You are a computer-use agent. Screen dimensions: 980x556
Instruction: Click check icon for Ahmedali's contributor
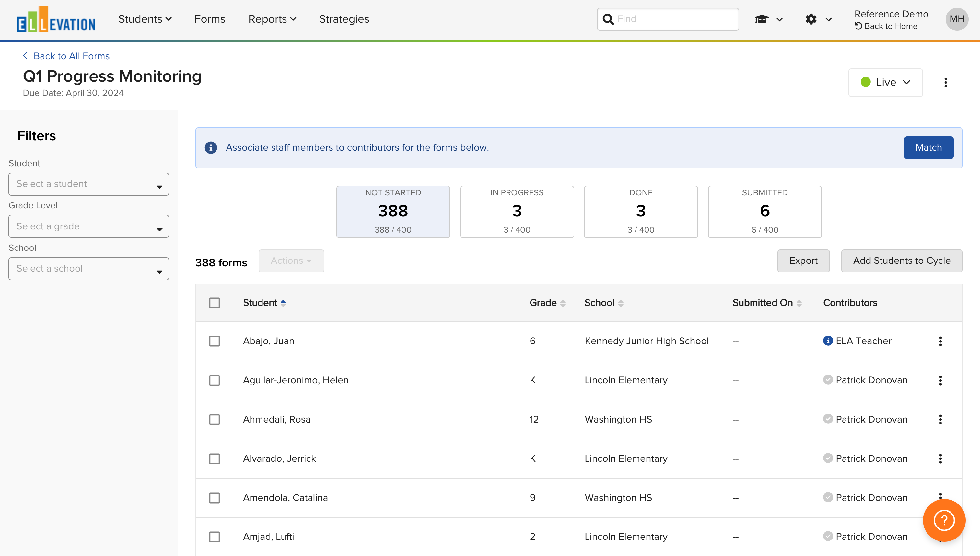pos(828,419)
